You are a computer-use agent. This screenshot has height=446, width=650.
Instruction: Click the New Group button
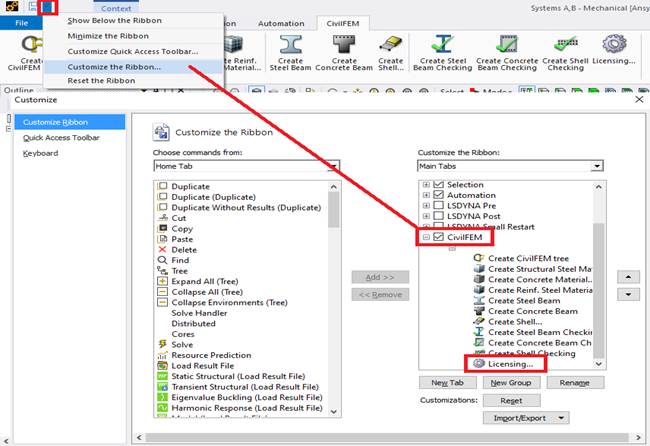(x=511, y=383)
